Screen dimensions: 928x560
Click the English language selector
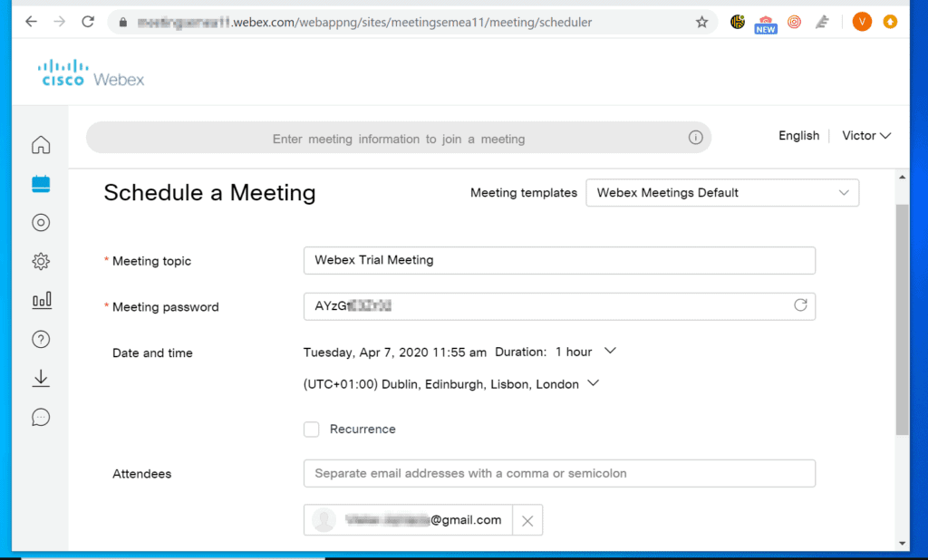(x=798, y=136)
